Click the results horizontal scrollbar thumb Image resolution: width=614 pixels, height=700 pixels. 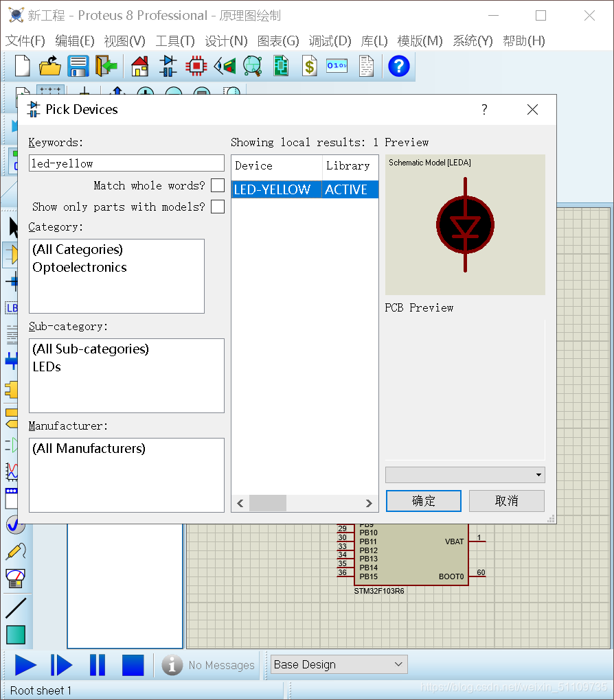(x=268, y=503)
